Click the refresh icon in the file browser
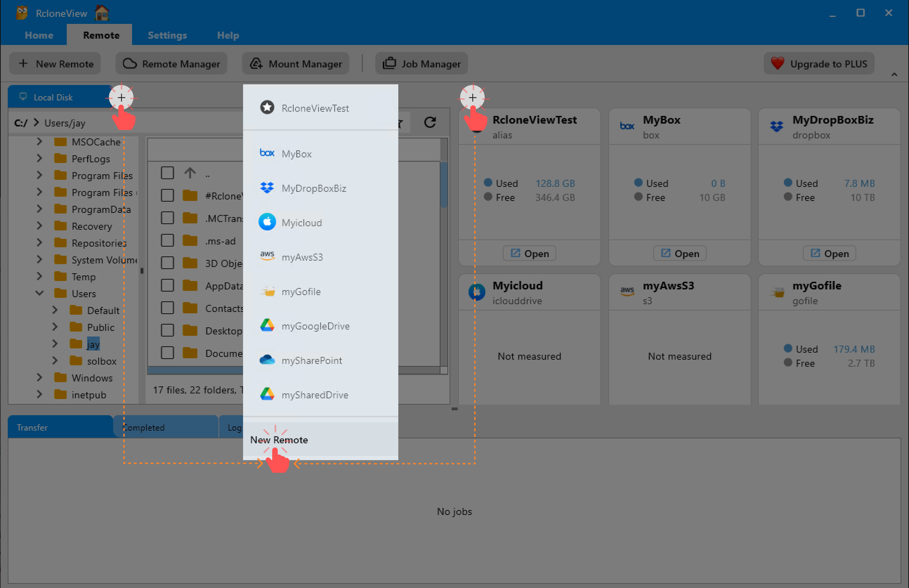Screen dimensions: 909x588 tap(431, 122)
